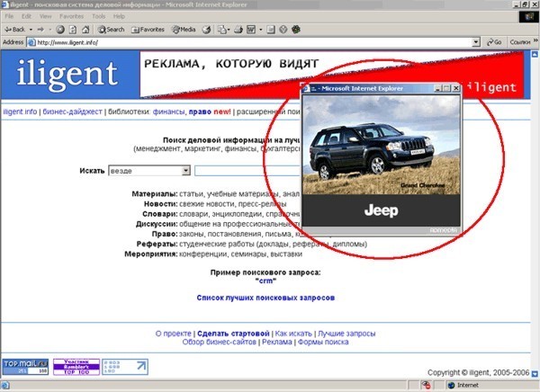The image size is (540, 392).
Task: Go to the Home page icon
Action: (85, 30)
